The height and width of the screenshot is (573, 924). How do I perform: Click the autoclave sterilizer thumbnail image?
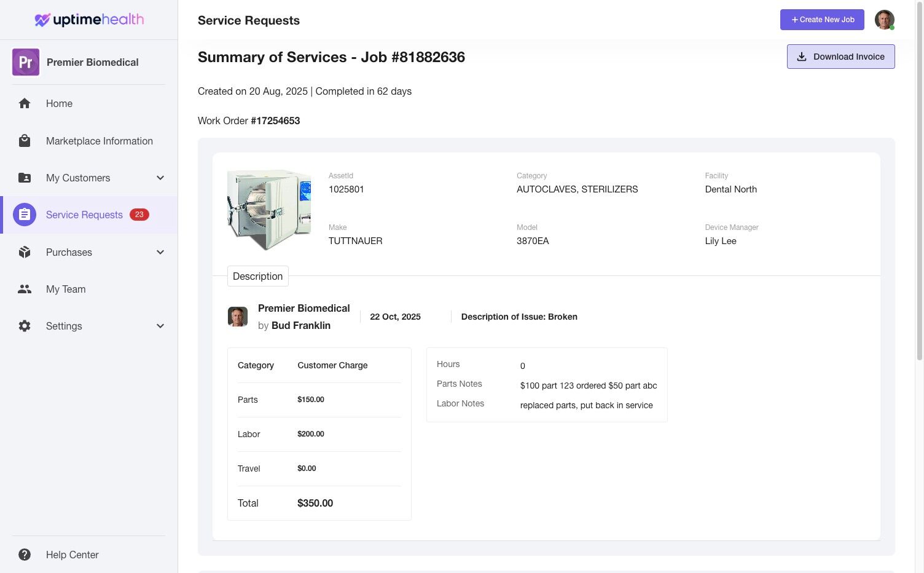coord(269,210)
